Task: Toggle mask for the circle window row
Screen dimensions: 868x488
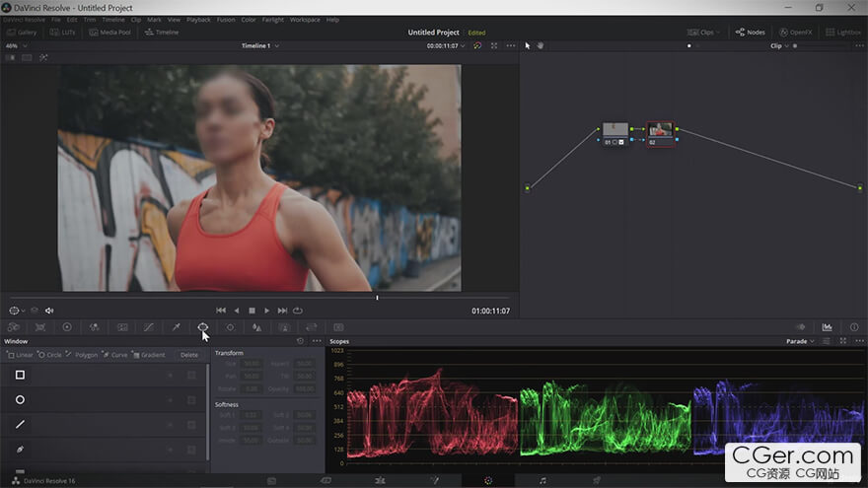Action: [x=191, y=400]
